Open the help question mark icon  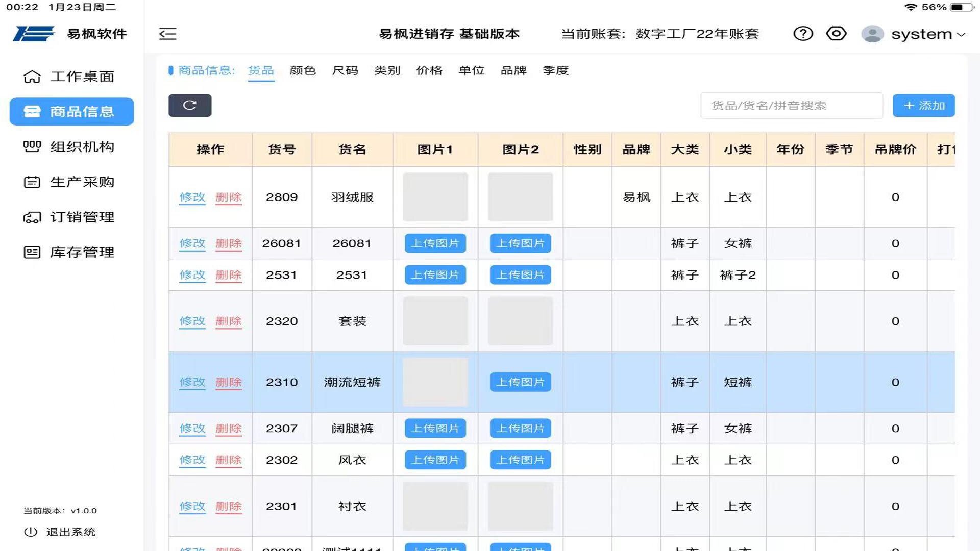point(803,34)
